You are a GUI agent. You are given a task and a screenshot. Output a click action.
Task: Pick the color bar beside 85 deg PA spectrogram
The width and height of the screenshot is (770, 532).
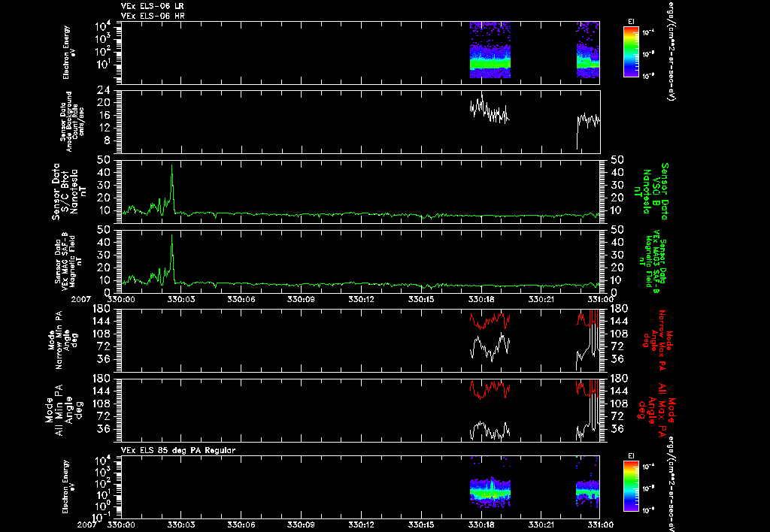(631, 486)
